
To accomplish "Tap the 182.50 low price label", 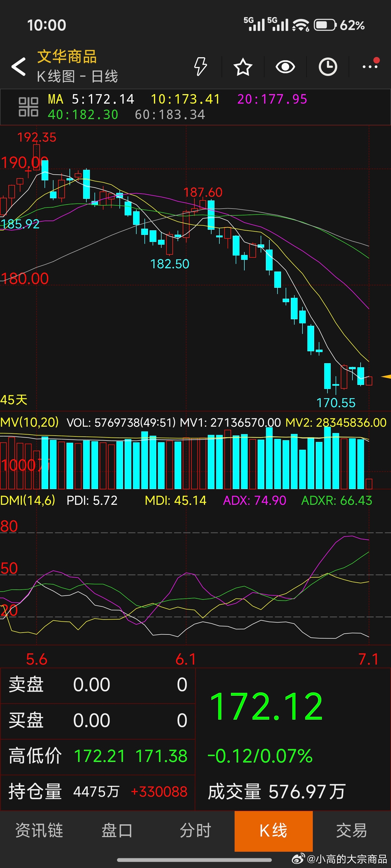I will [170, 264].
